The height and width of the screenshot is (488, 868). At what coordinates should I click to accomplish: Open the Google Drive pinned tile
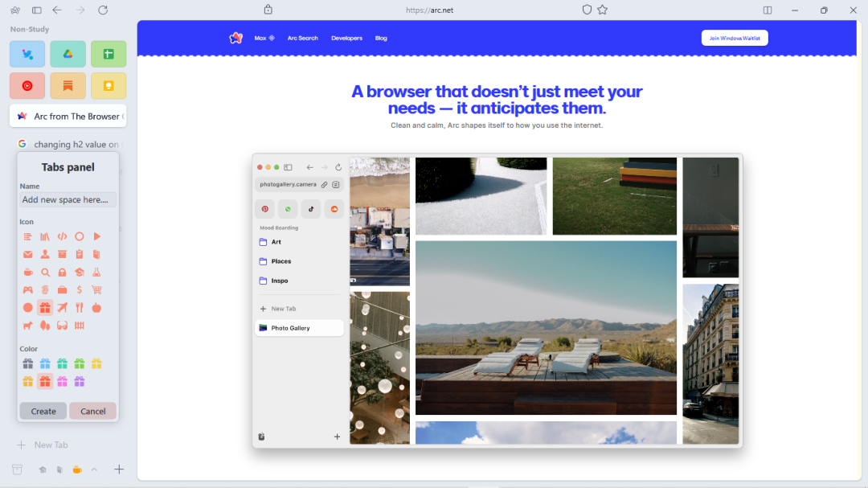68,54
